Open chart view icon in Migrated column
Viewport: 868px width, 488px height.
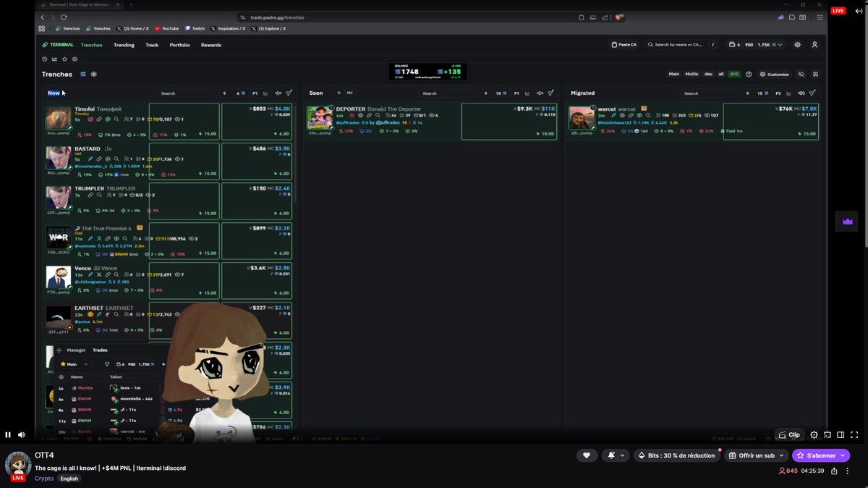[789, 93]
